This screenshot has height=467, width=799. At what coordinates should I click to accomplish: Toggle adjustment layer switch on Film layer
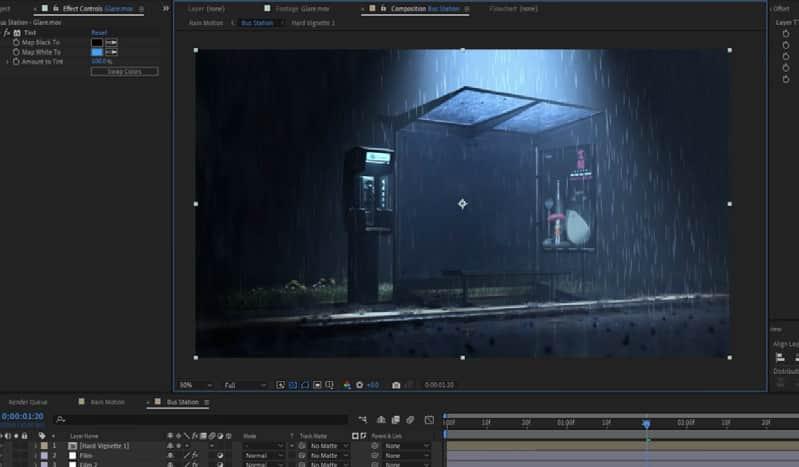[220, 456]
